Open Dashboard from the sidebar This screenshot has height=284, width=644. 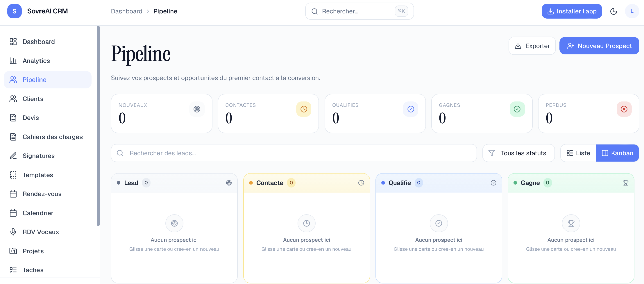48,42
